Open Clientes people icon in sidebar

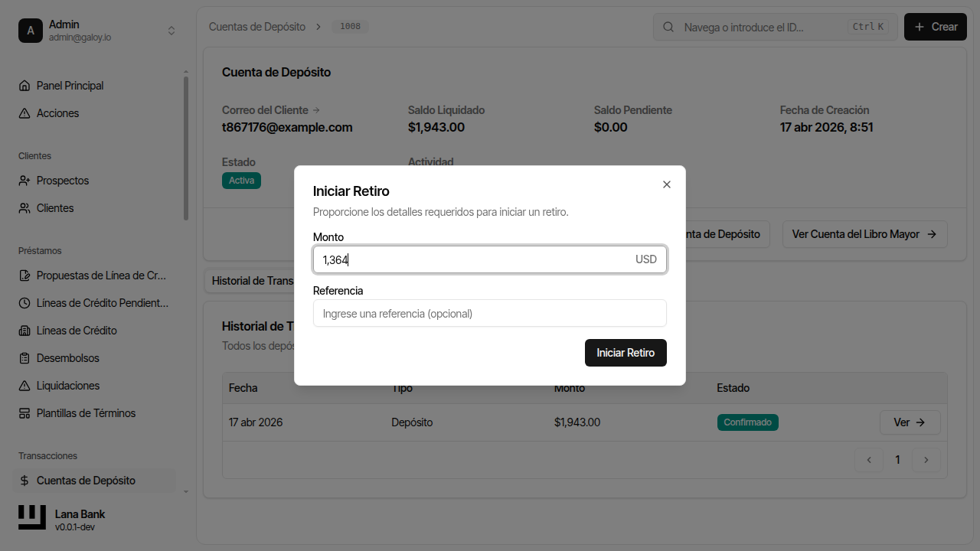24,208
